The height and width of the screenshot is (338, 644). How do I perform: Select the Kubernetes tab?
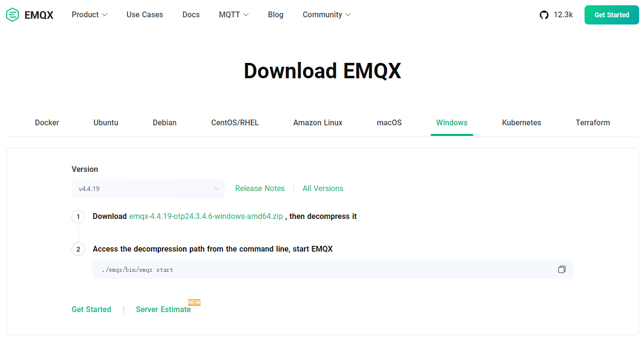pyautogui.click(x=521, y=123)
